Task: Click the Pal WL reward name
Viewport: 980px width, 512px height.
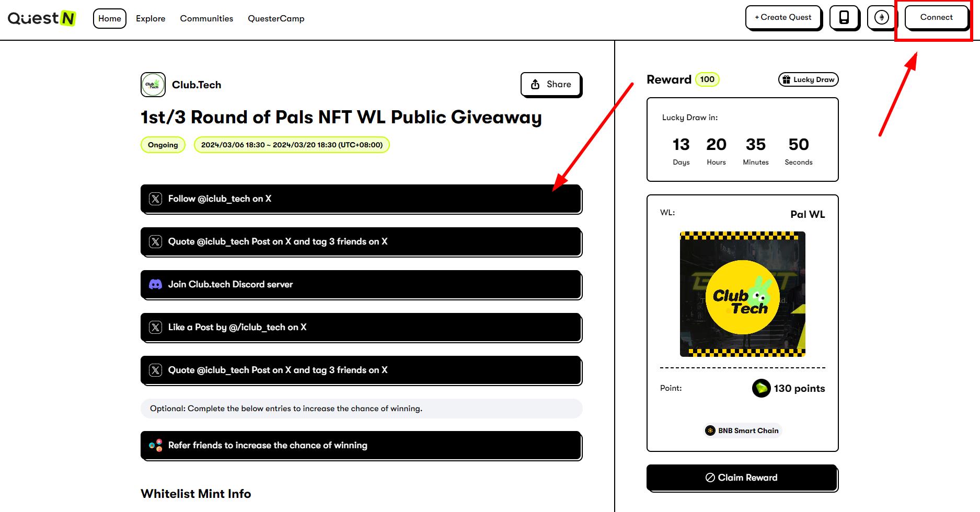Action: [808, 214]
